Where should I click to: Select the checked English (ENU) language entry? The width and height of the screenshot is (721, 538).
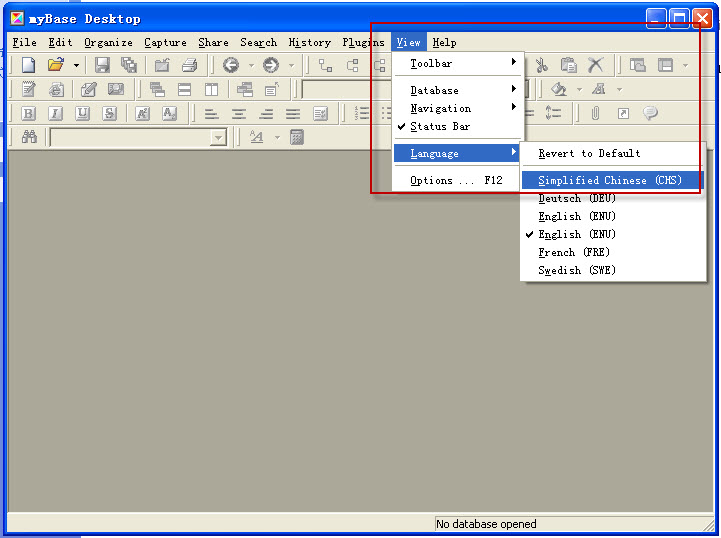[613, 234]
